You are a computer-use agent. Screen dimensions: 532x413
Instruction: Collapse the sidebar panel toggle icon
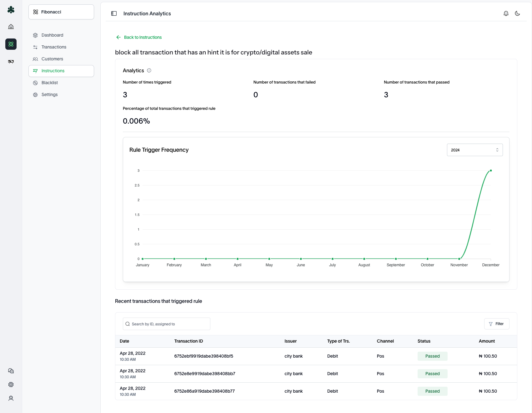coord(114,13)
